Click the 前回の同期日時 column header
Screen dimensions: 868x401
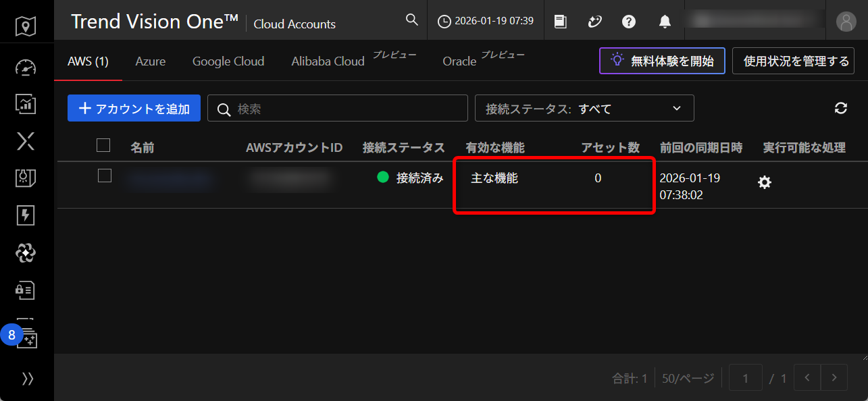pos(701,147)
